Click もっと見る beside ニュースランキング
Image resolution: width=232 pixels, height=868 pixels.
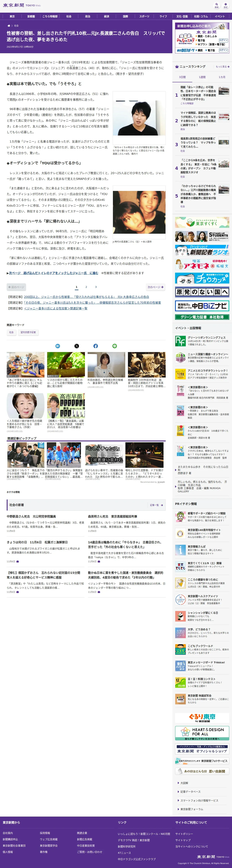coord(223,67)
